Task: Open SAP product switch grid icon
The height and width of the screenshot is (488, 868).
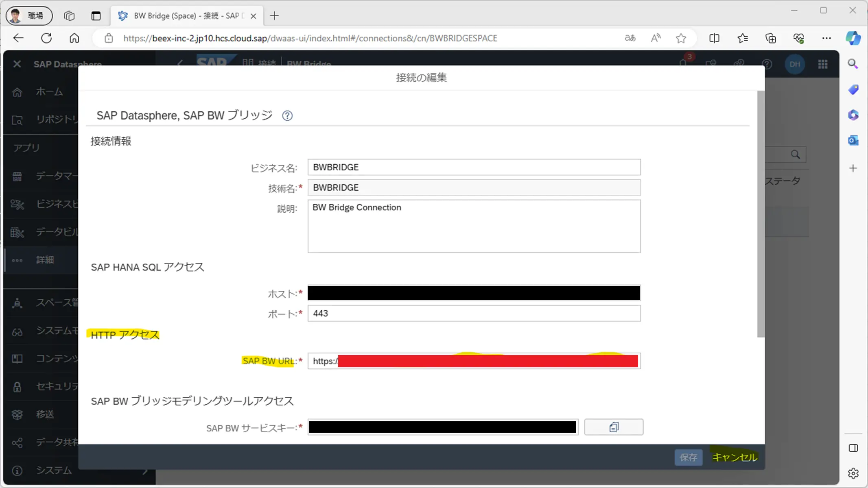Action: 822,64
